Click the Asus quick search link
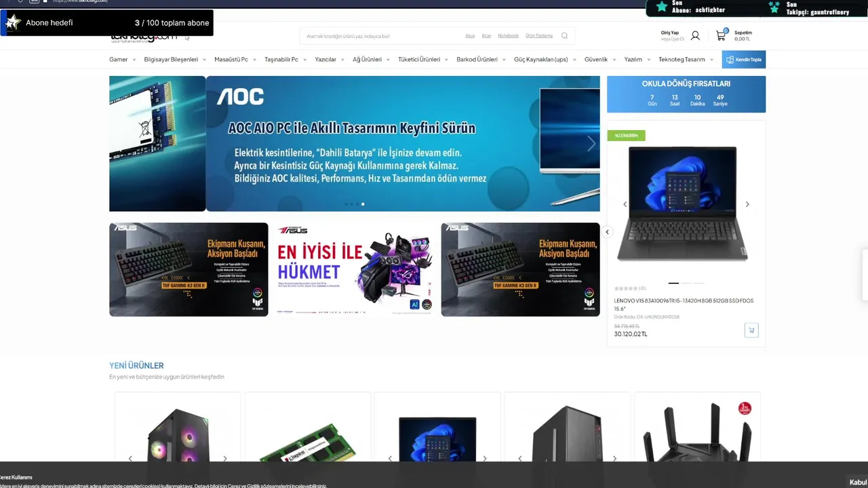 [x=470, y=36]
